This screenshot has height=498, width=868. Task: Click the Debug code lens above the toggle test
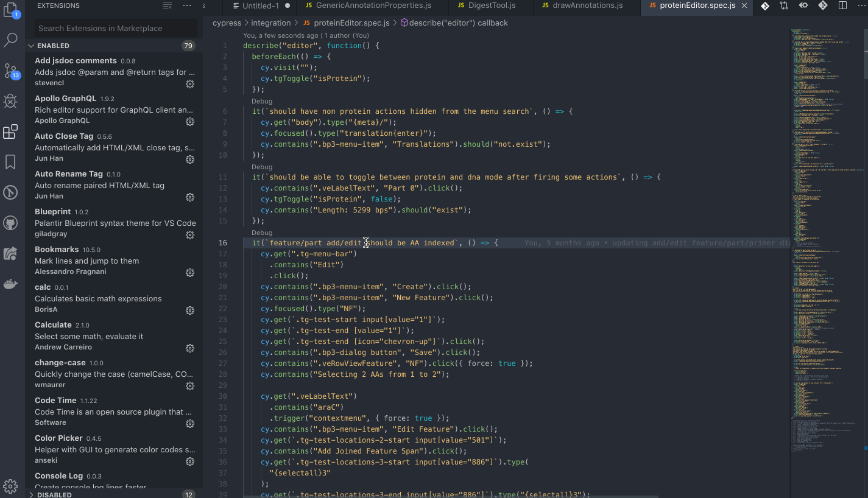(x=261, y=167)
